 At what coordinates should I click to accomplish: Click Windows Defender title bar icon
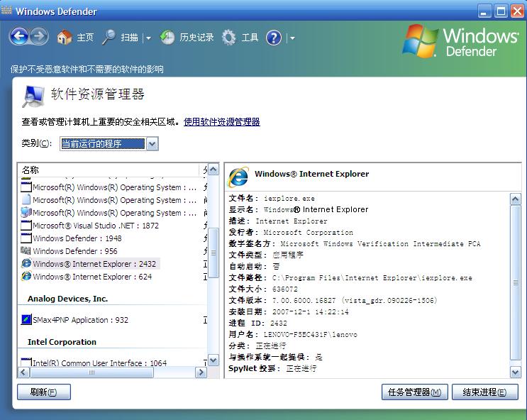[6, 11]
